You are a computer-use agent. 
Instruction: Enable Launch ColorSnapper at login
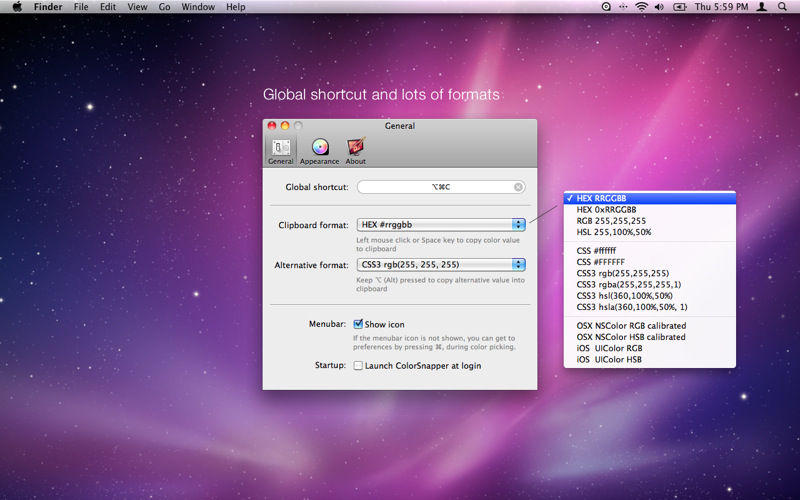click(358, 365)
